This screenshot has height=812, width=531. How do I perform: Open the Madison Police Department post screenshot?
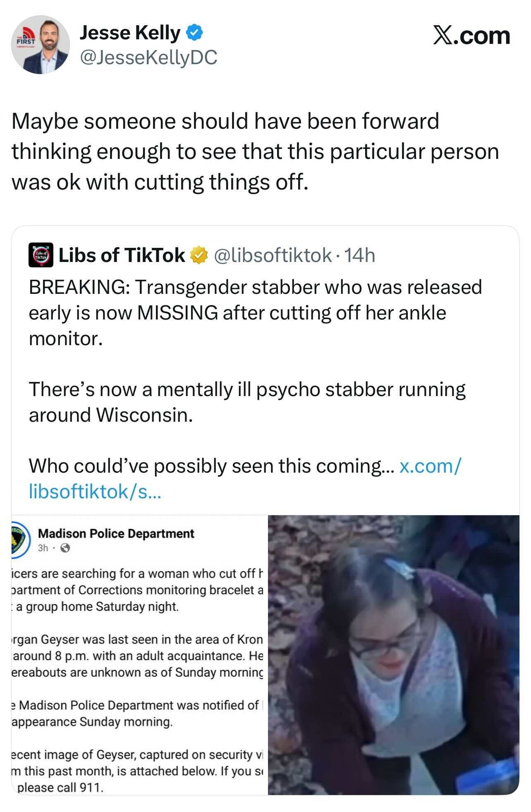(x=139, y=655)
